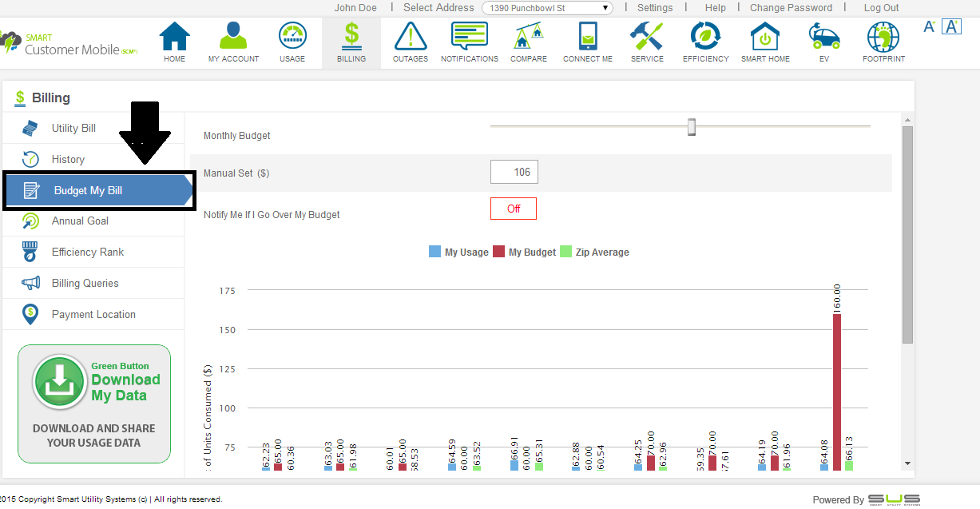This screenshot has width=980, height=509.
Task: Open Annual Goal in sidebar
Action: tap(80, 221)
